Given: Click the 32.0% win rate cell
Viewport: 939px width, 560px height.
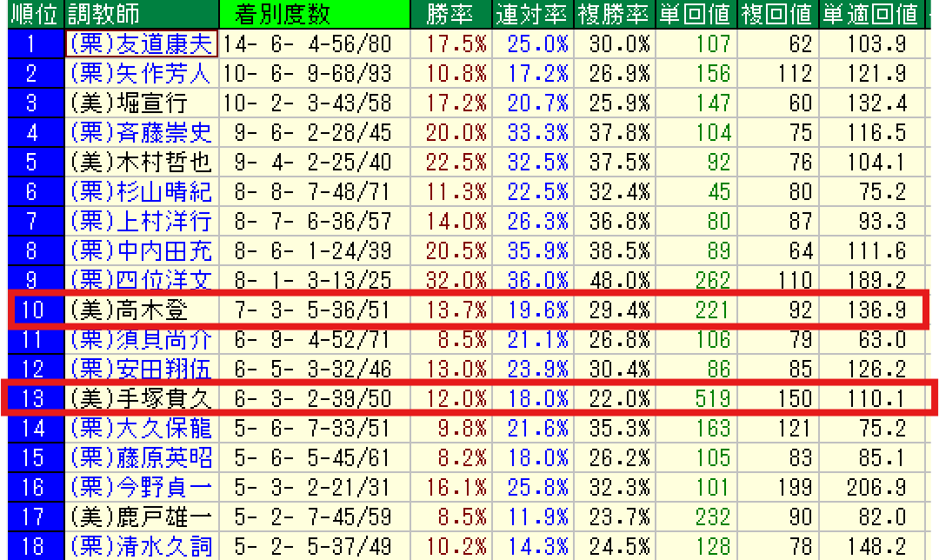Looking at the screenshot, I should click(x=457, y=280).
